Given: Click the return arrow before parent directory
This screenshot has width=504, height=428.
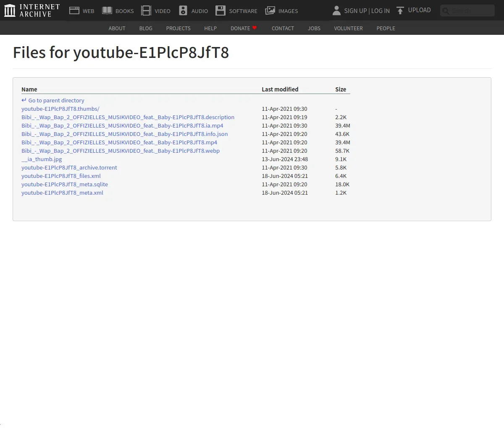Looking at the screenshot, I should tap(24, 100).
